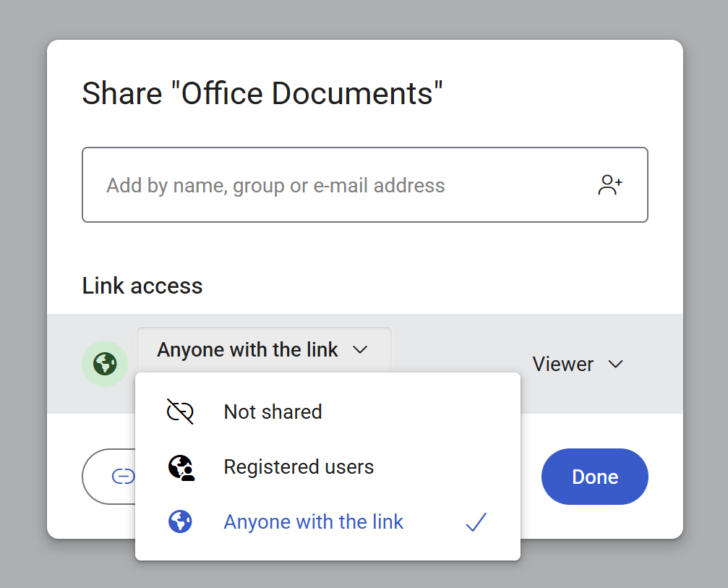Viewport: 728px width, 588px height.
Task: Click the outlined pill button left of Done
Action: point(110,477)
